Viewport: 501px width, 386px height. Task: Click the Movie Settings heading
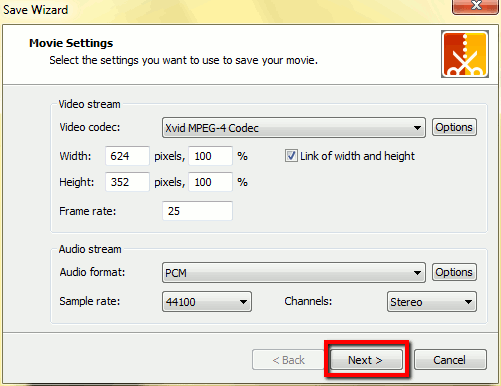[x=71, y=43]
